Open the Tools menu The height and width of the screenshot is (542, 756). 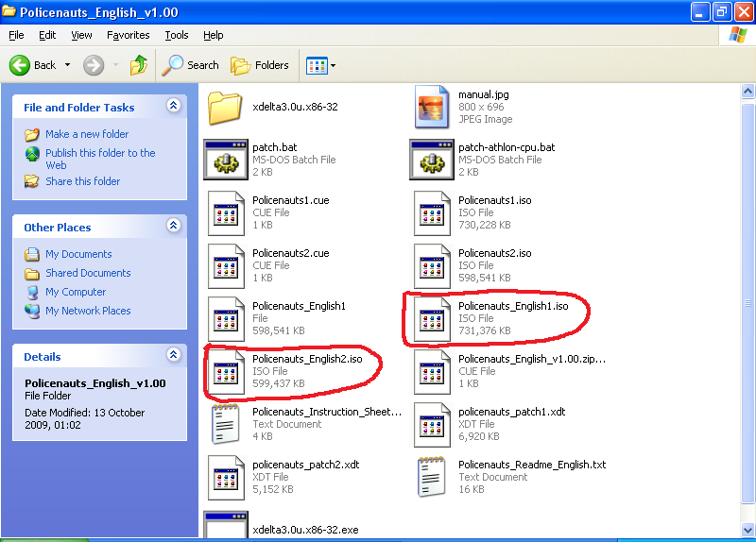[x=177, y=35]
